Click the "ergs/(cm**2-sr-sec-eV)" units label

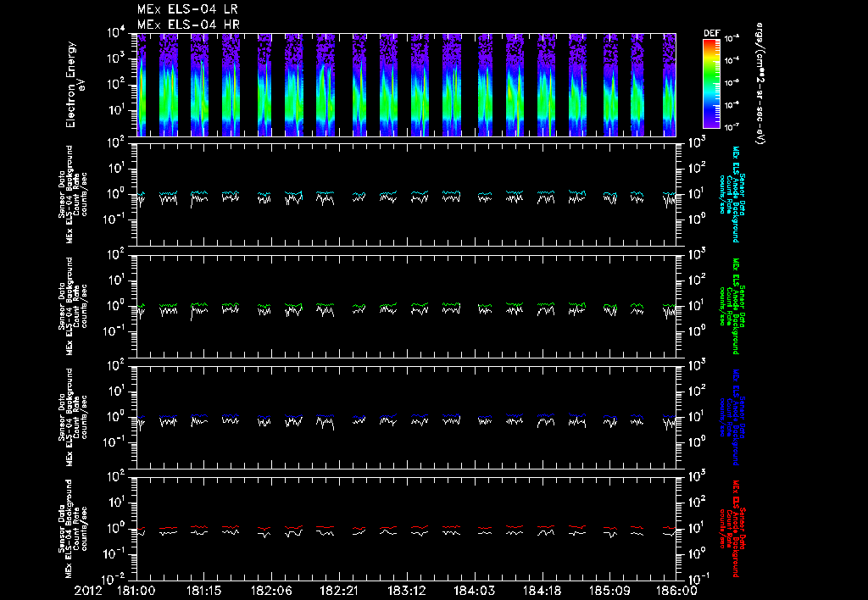pyautogui.click(x=760, y=84)
